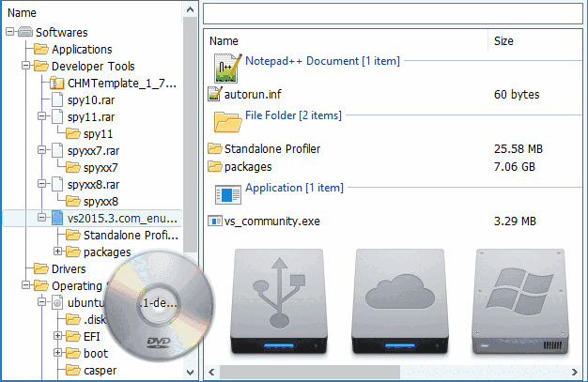588x382 pixels.
Task: Click the vs_community.exe application icon
Action: tap(215, 221)
